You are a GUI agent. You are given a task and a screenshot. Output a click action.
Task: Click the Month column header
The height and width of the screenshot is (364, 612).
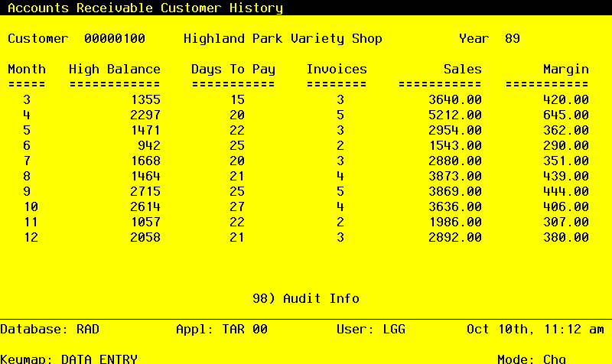[x=27, y=69]
